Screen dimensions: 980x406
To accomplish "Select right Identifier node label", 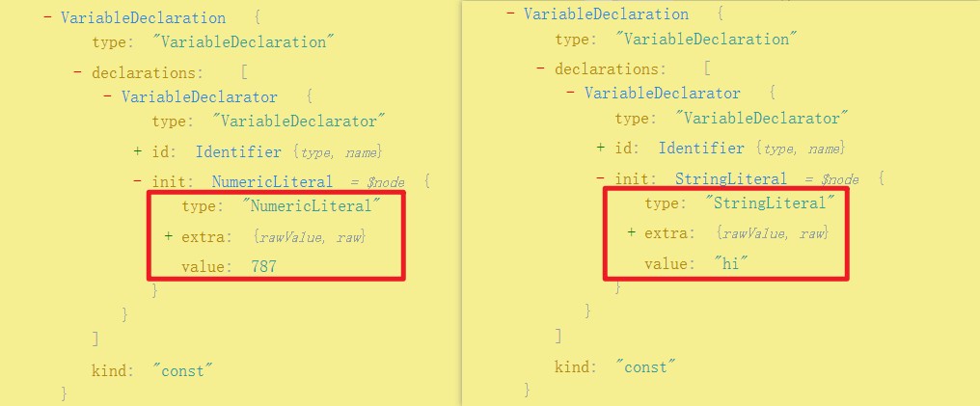I will (701, 149).
